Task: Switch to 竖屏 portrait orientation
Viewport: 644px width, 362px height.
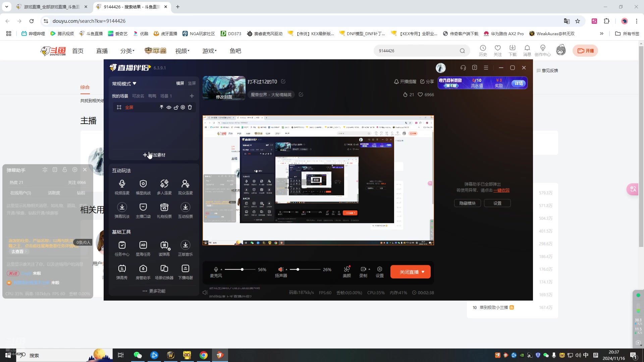Action: pyautogui.click(x=192, y=83)
